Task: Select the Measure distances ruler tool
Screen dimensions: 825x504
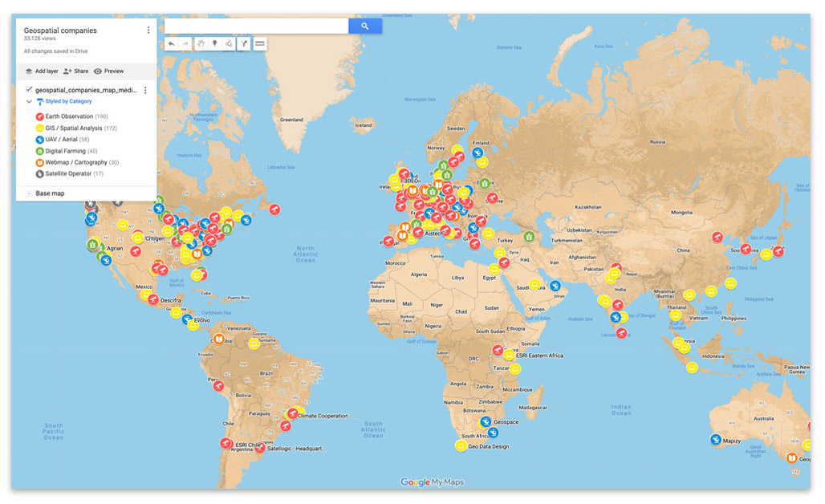Action: pyautogui.click(x=260, y=43)
